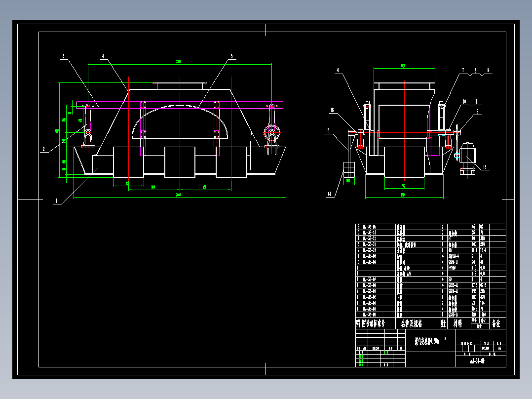Select callout number 12 in the side view
532x399 pixels.
[x=477, y=112]
